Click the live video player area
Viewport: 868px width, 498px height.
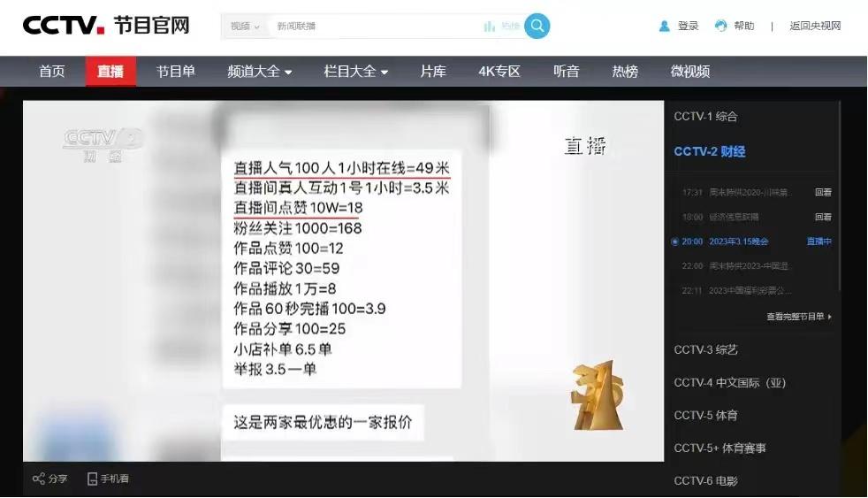point(343,281)
